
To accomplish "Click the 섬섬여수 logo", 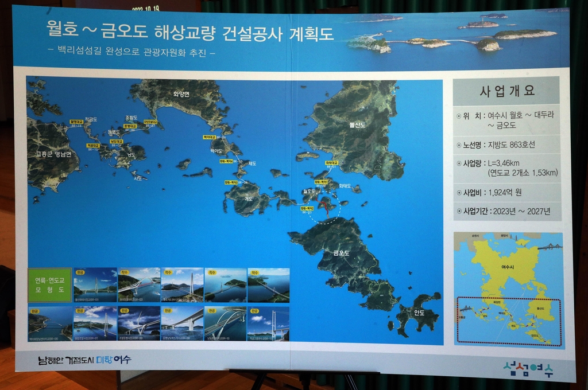I will click(528, 369).
